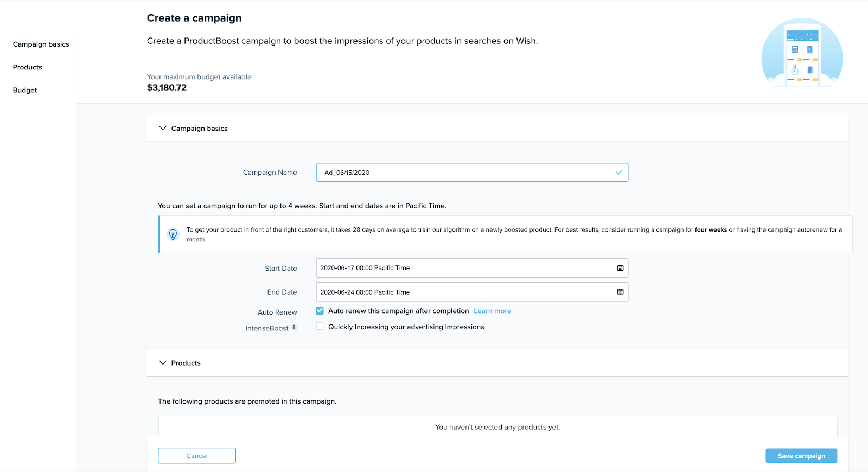Open the Start Date calendar picker icon
Viewport: 868px width, 472px height.
(620, 268)
